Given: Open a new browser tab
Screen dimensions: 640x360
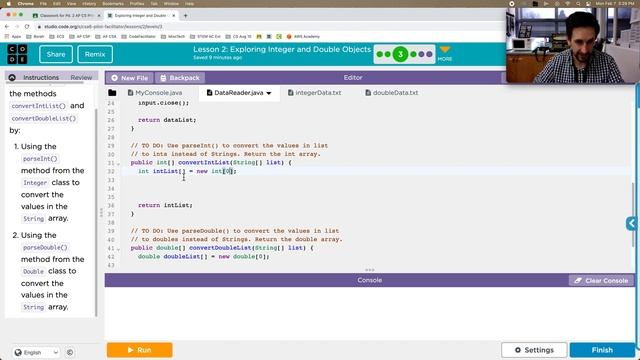Looking at the screenshot, I should point(185,16).
